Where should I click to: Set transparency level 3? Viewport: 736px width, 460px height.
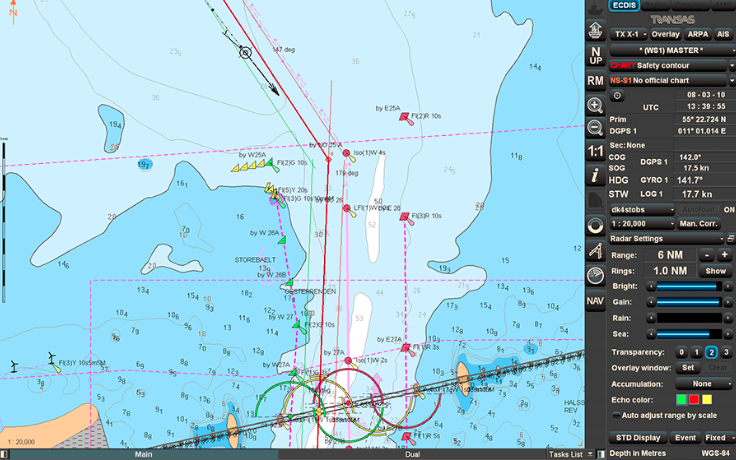(726, 352)
